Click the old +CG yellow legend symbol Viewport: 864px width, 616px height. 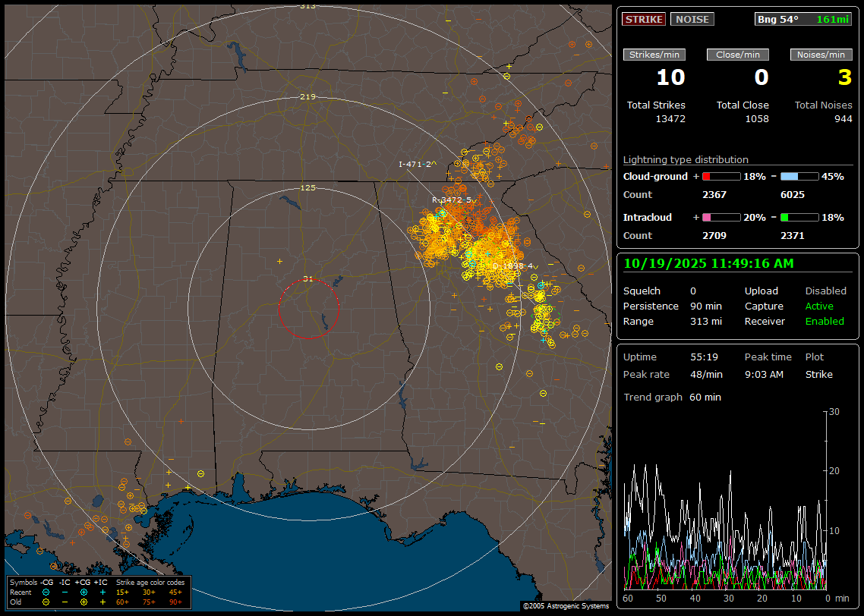84,602
